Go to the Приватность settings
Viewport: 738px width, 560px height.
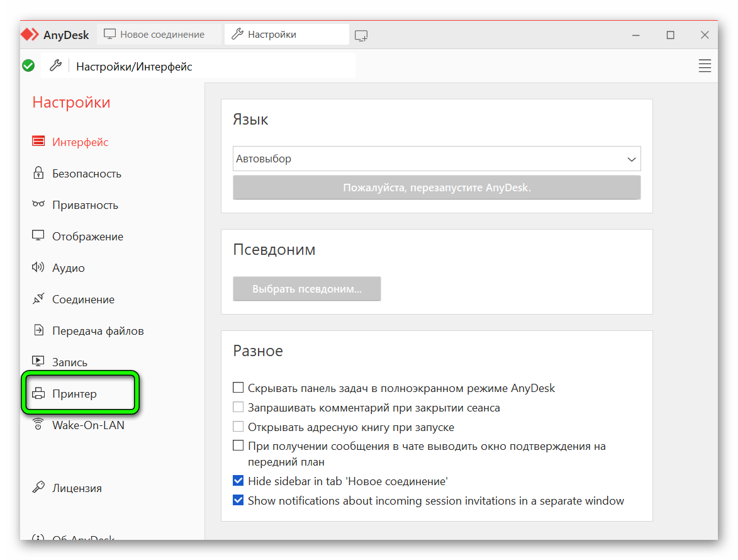click(x=85, y=205)
